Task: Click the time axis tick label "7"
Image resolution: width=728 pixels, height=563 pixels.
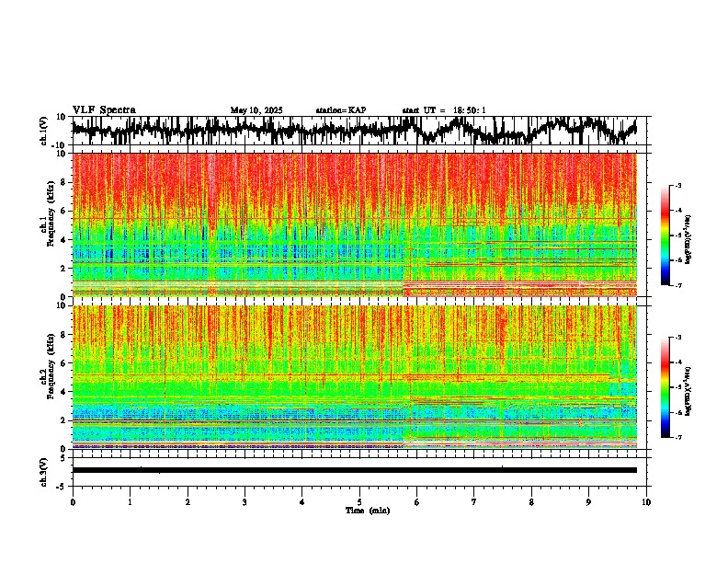Action: pyautogui.click(x=474, y=502)
